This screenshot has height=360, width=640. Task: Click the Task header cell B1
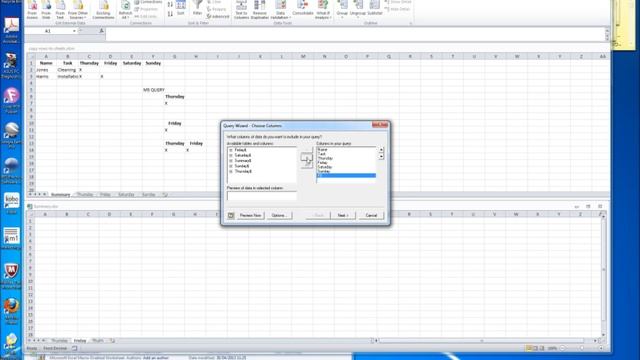point(67,63)
